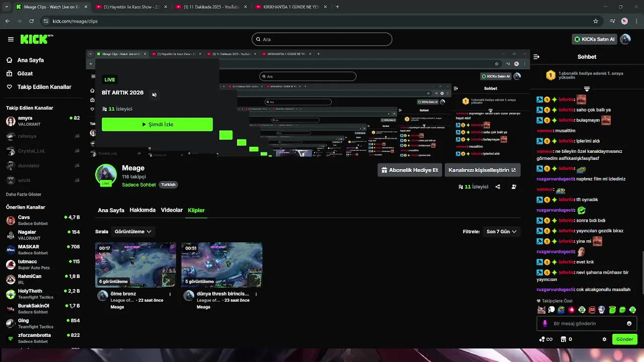Insert the red flame emote
Viewport: 644px width, 362px height.
(572, 310)
